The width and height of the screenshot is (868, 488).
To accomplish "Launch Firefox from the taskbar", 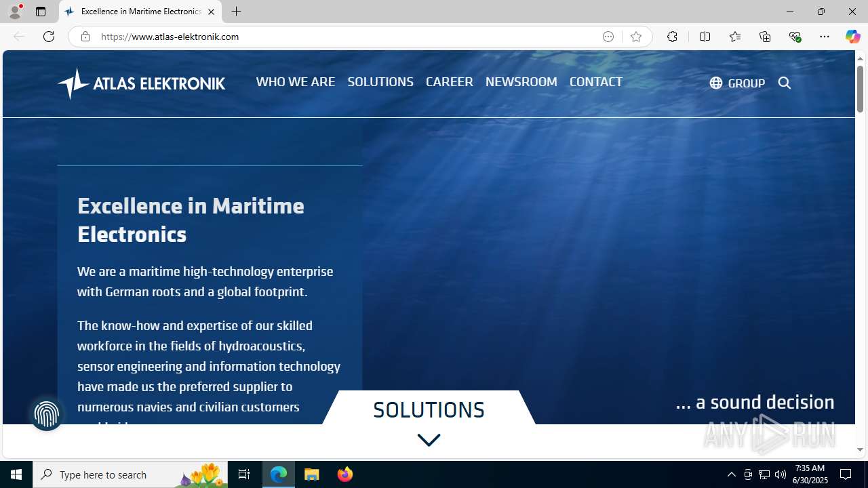I will [345, 474].
